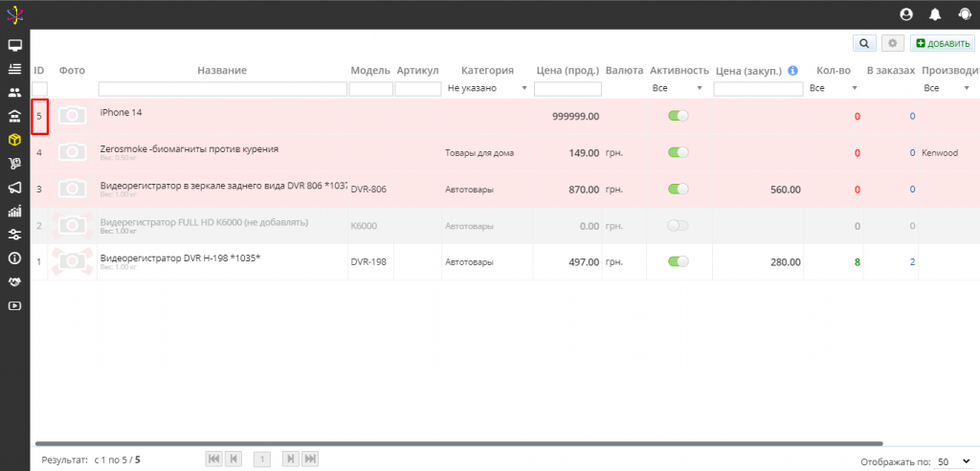
Task: Enable activity switch for FULL HD K6000
Action: [x=679, y=226]
